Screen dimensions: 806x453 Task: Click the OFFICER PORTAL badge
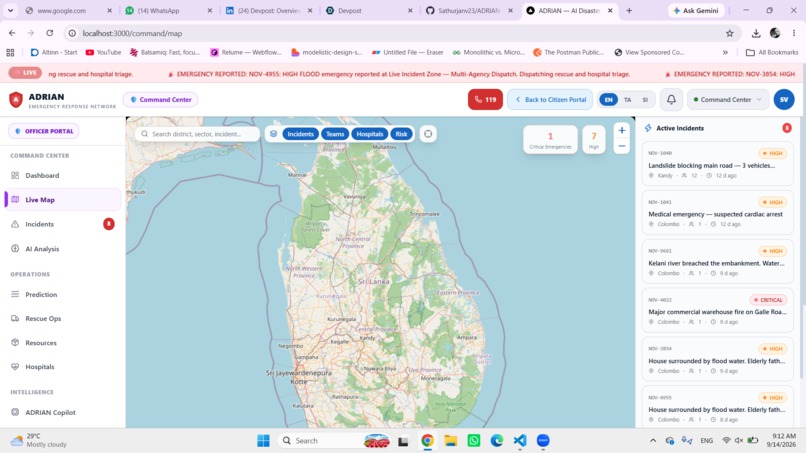coord(44,131)
